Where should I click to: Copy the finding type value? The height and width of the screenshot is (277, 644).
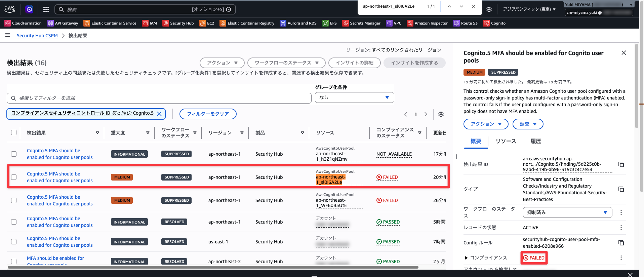621,189
